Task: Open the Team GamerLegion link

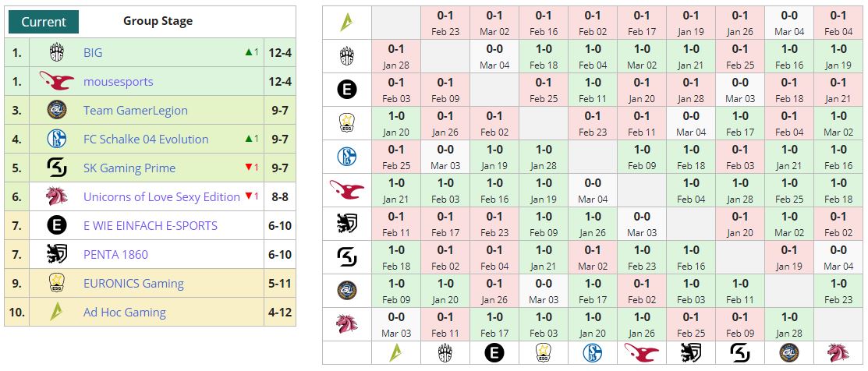Action: (136, 111)
